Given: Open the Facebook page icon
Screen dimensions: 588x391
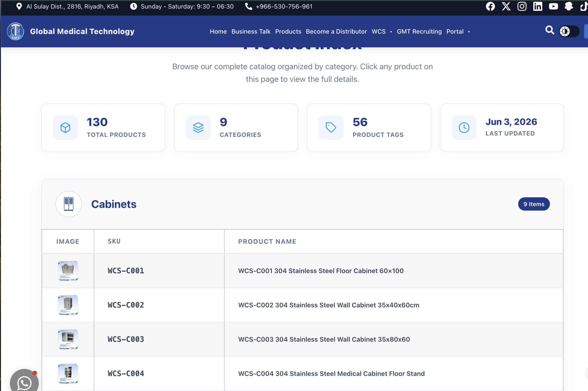Looking at the screenshot, I should pos(490,6).
